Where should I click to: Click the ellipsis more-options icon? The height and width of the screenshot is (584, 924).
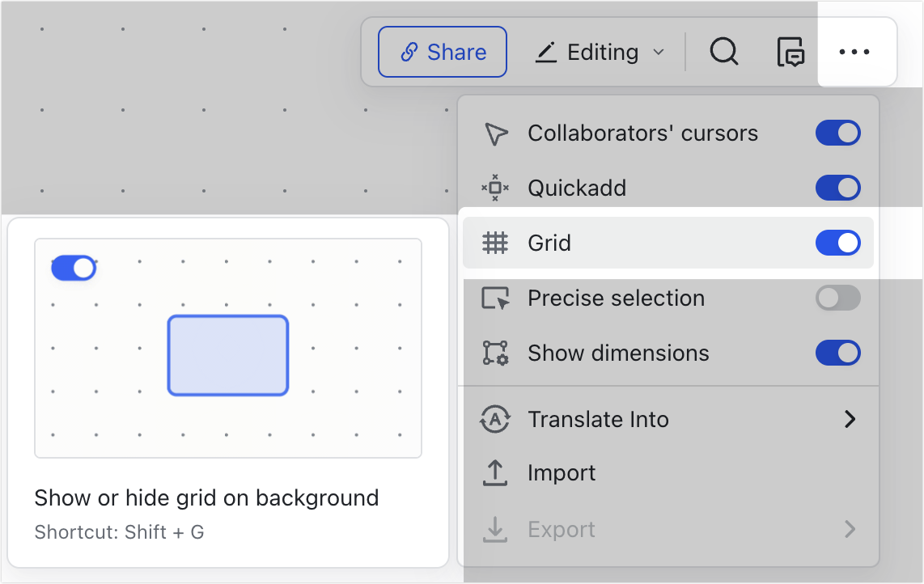coord(855,51)
